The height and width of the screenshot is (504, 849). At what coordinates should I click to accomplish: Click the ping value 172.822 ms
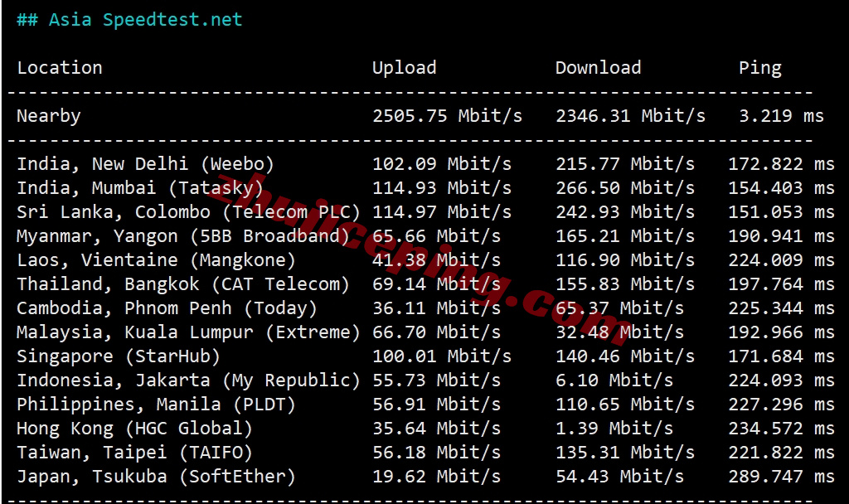pyautogui.click(x=781, y=164)
